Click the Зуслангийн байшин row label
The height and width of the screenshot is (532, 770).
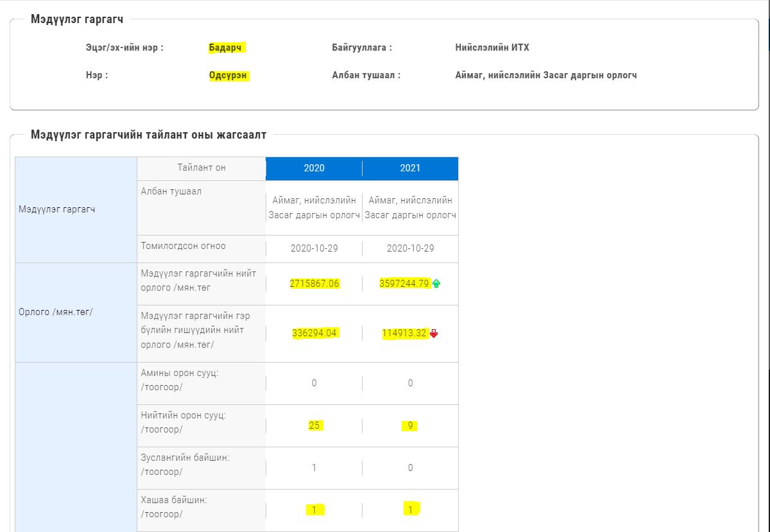tap(185, 458)
